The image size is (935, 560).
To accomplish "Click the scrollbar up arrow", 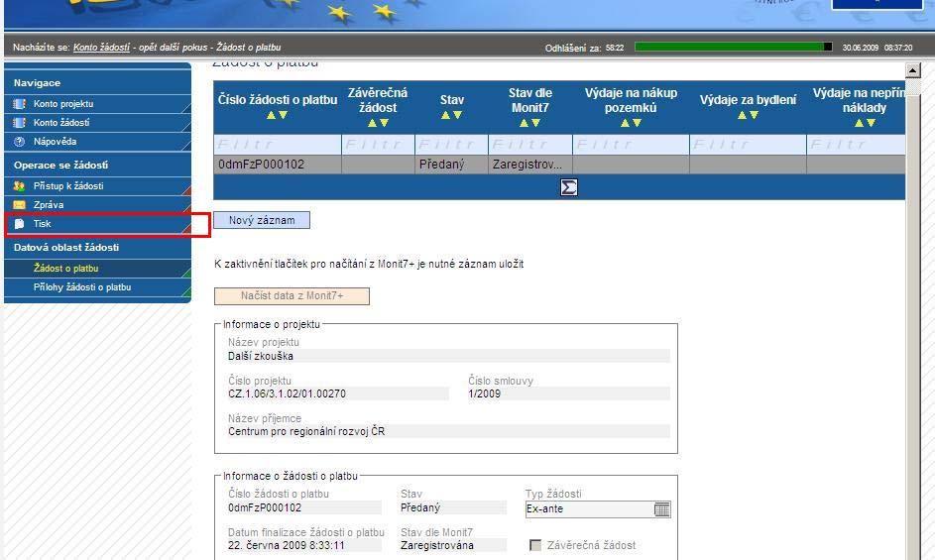I will pyautogui.click(x=913, y=70).
